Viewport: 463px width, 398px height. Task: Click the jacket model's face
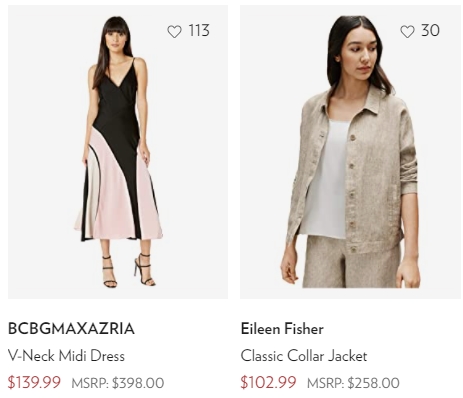pyautogui.click(x=362, y=53)
